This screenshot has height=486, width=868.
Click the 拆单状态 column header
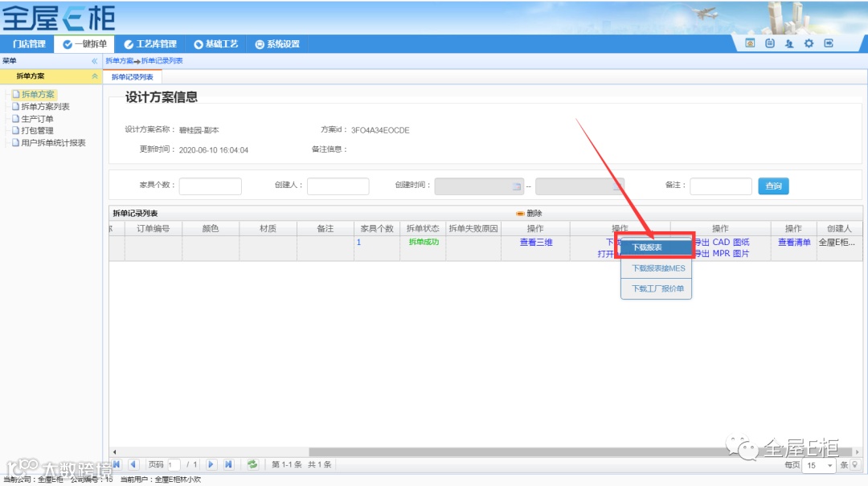pos(423,228)
